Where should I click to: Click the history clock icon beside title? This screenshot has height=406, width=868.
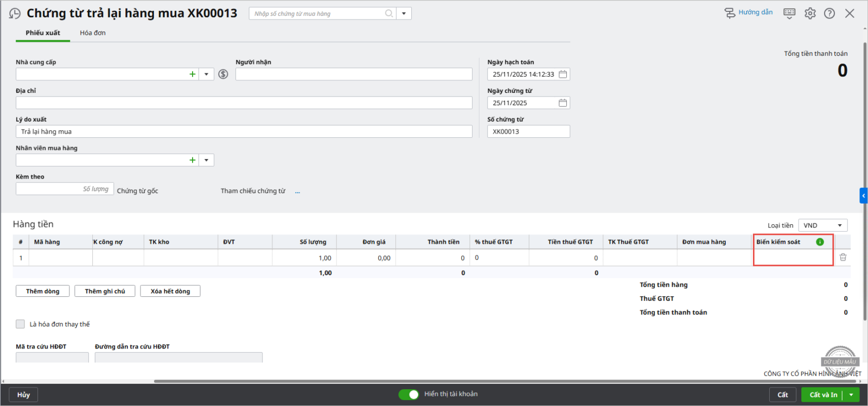click(15, 14)
